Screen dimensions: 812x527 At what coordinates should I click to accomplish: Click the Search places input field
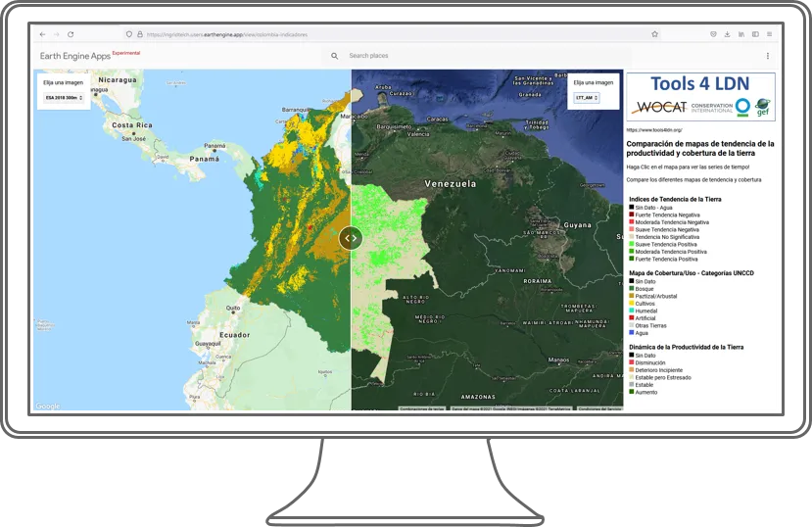pyautogui.click(x=441, y=57)
